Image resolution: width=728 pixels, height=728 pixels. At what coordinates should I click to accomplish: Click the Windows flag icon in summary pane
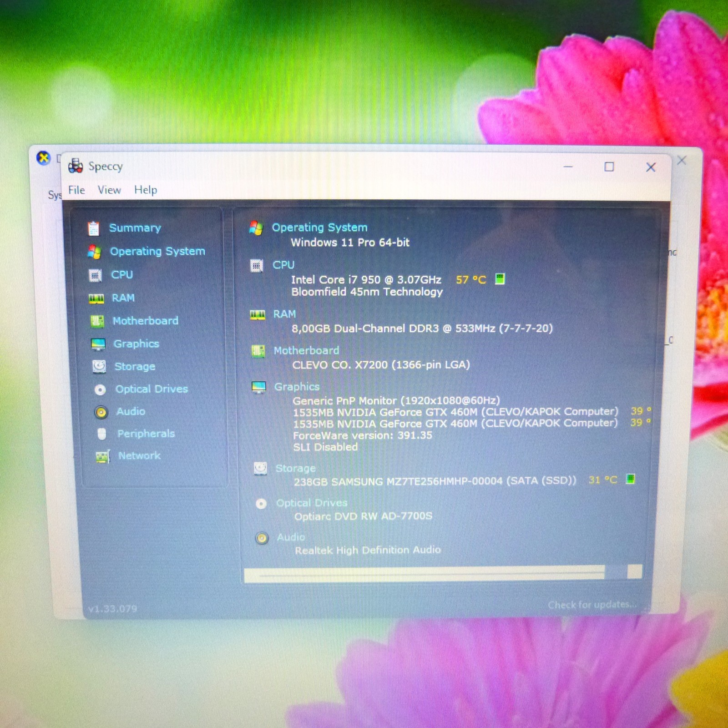coord(256,228)
